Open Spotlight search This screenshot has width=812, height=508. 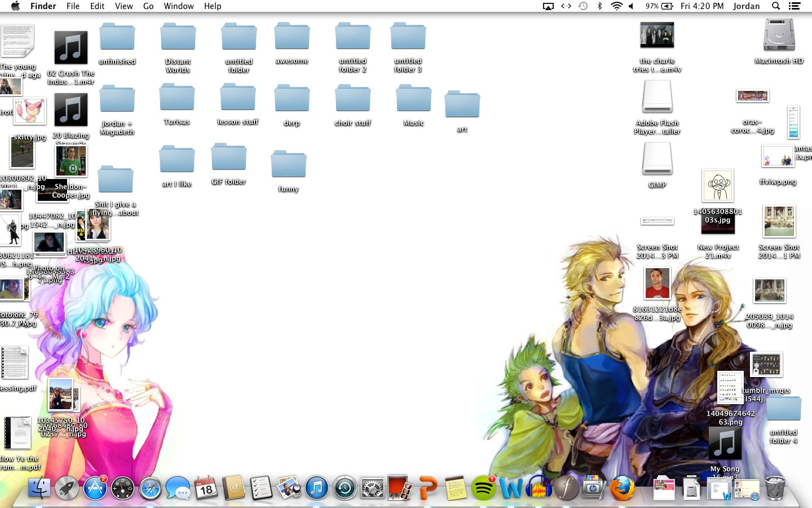click(x=776, y=6)
